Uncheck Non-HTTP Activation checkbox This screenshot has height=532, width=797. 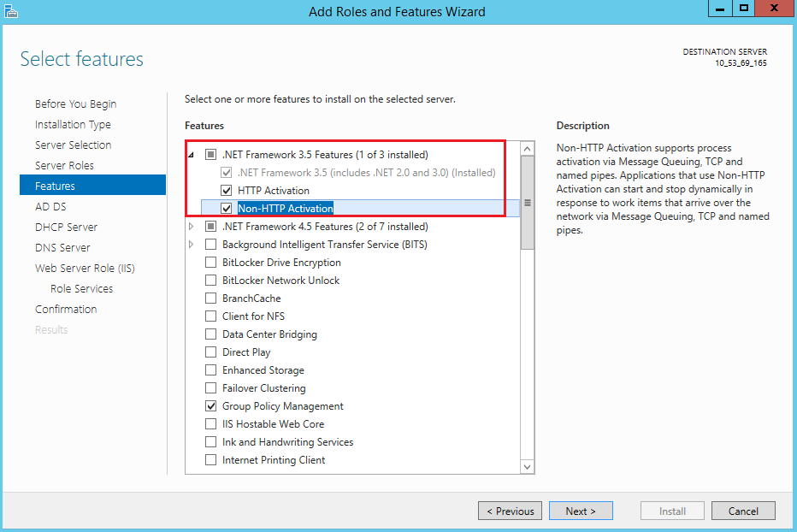point(227,209)
